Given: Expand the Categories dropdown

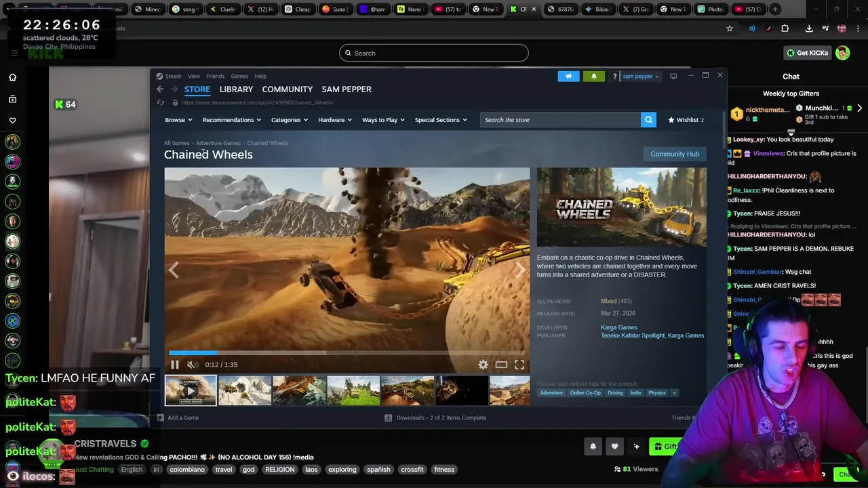Looking at the screenshot, I should tap(290, 120).
